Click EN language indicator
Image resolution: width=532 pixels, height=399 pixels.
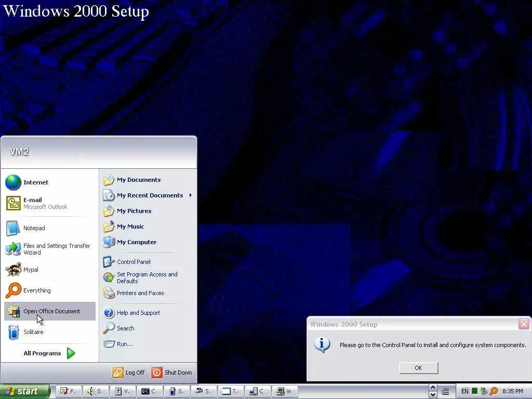(x=465, y=392)
